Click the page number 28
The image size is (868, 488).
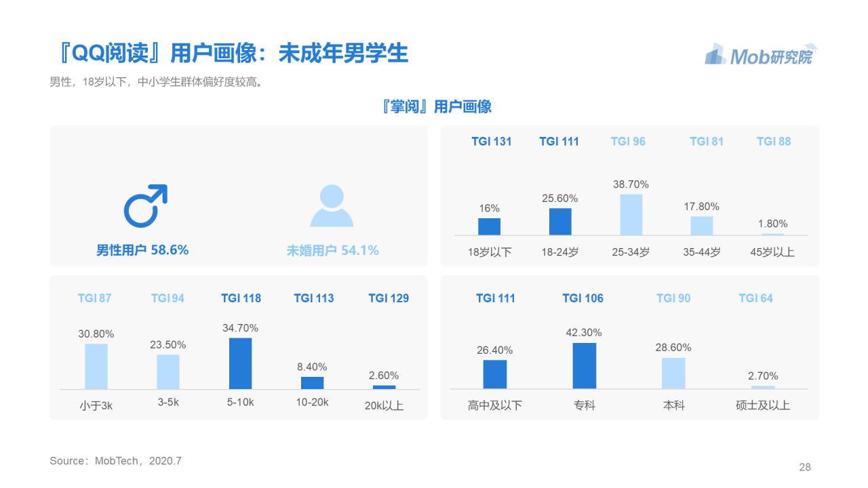point(805,467)
